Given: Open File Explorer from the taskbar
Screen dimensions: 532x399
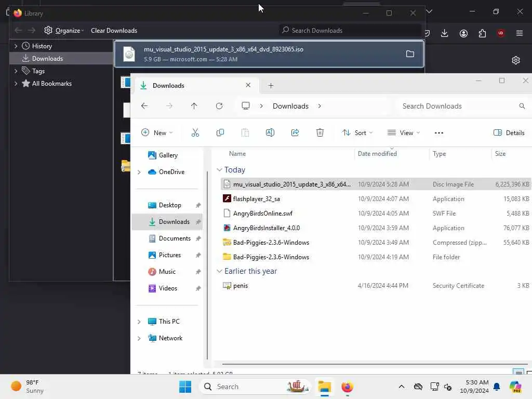Looking at the screenshot, I should (x=324, y=387).
